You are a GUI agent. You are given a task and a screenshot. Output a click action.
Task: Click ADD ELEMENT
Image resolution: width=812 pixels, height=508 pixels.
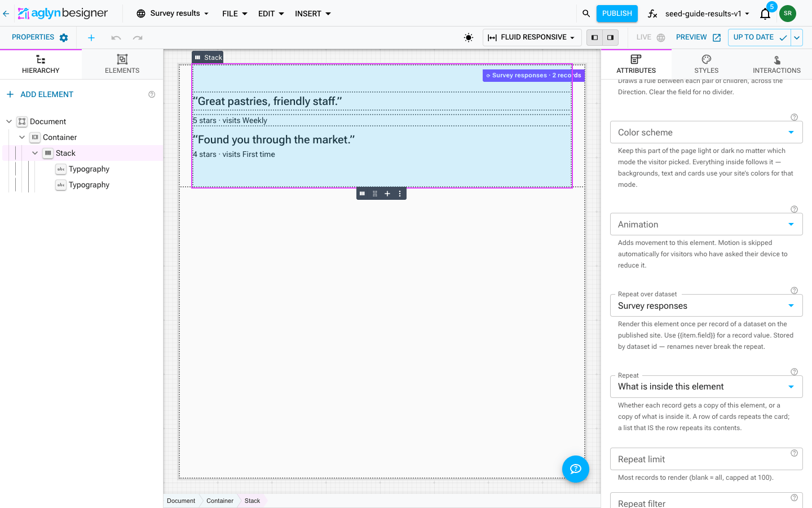click(x=39, y=94)
